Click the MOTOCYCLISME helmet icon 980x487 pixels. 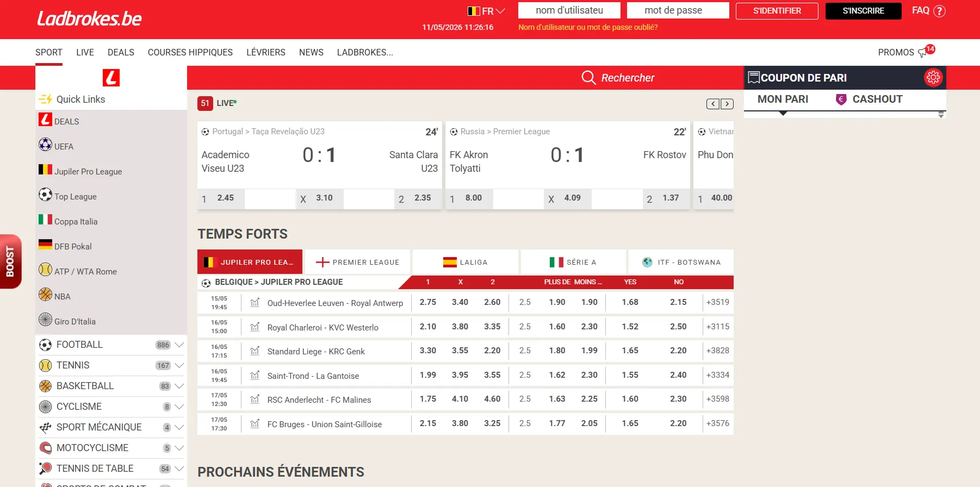coord(46,448)
